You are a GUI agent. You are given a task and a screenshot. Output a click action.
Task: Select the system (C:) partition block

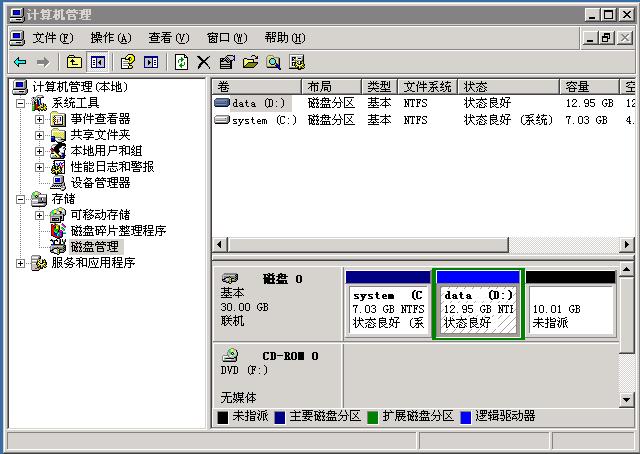tap(388, 308)
